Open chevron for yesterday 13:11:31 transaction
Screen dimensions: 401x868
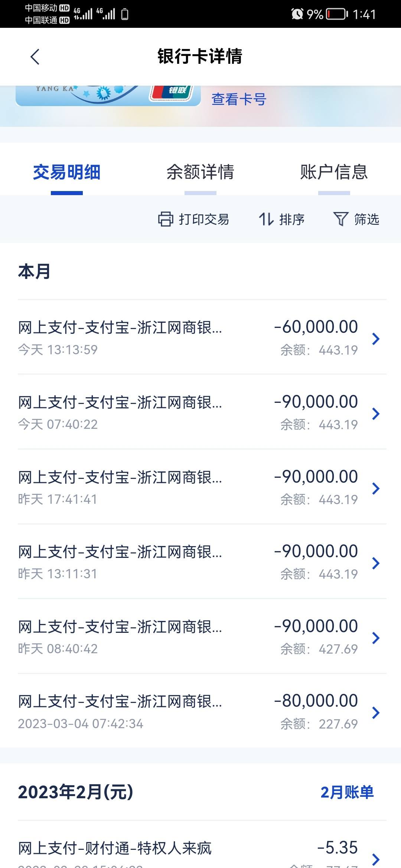376,563
